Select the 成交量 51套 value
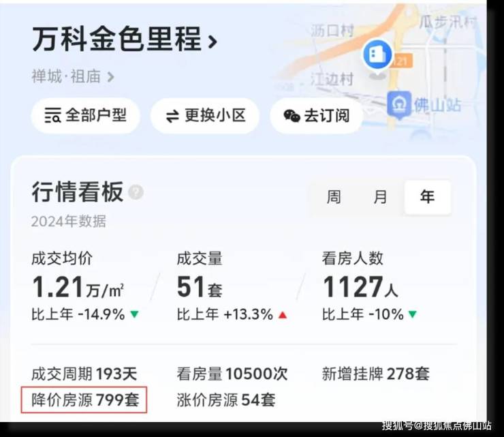 tap(200, 287)
